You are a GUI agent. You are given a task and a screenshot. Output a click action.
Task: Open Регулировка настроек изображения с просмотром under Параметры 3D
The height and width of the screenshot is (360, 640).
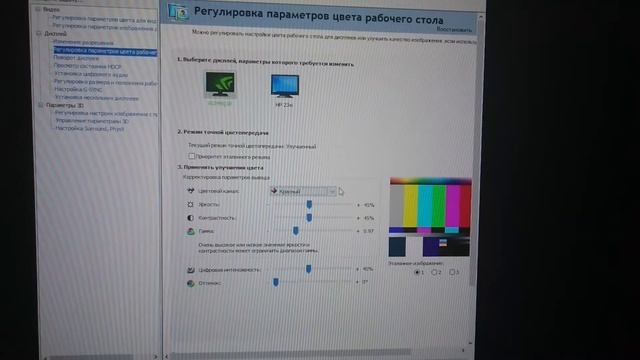click(x=106, y=113)
